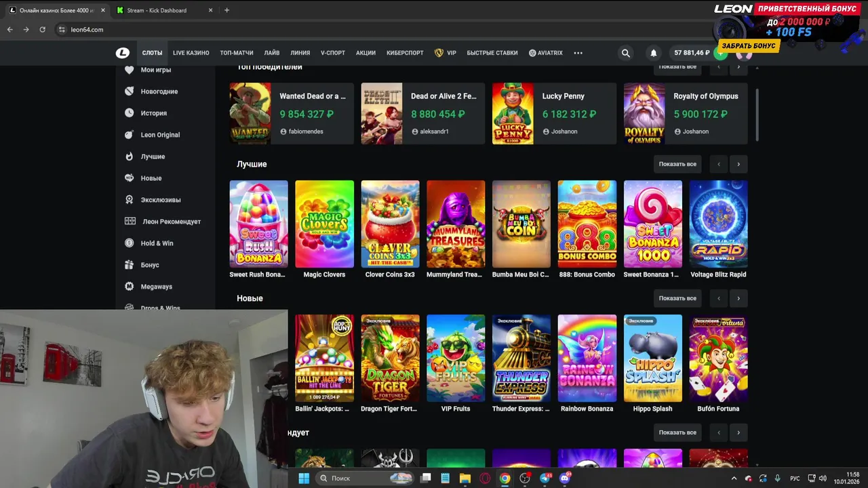This screenshot has height=488, width=868.
Task: Click the balance 57 881,46 ₽
Action: click(692, 53)
